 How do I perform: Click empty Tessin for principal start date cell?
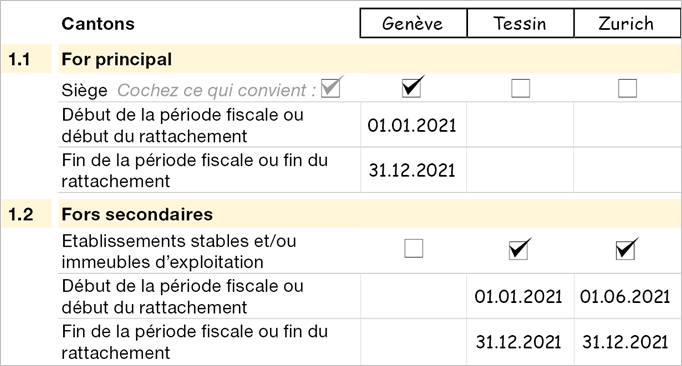click(520, 125)
